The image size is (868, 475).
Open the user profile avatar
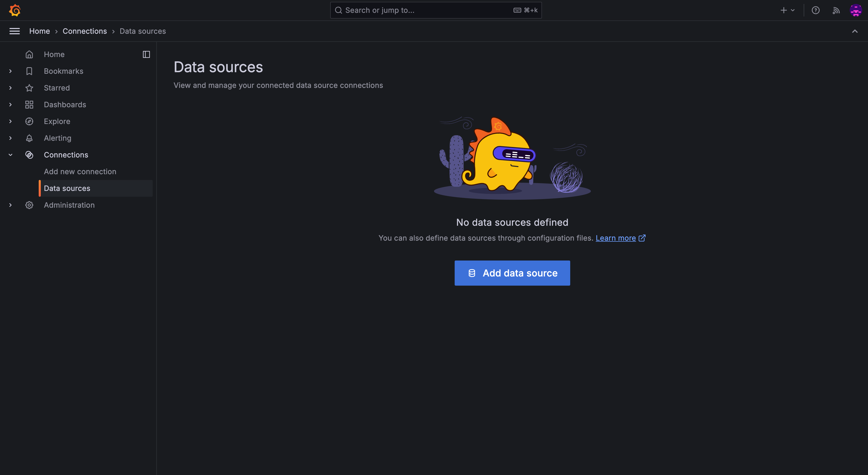[x=856, y=10]
